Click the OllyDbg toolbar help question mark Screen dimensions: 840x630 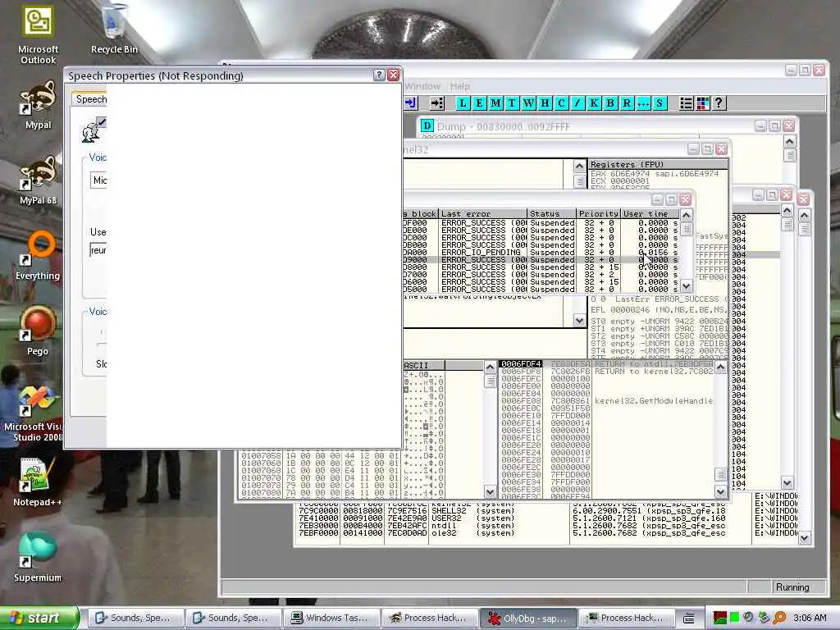point(719,103)
